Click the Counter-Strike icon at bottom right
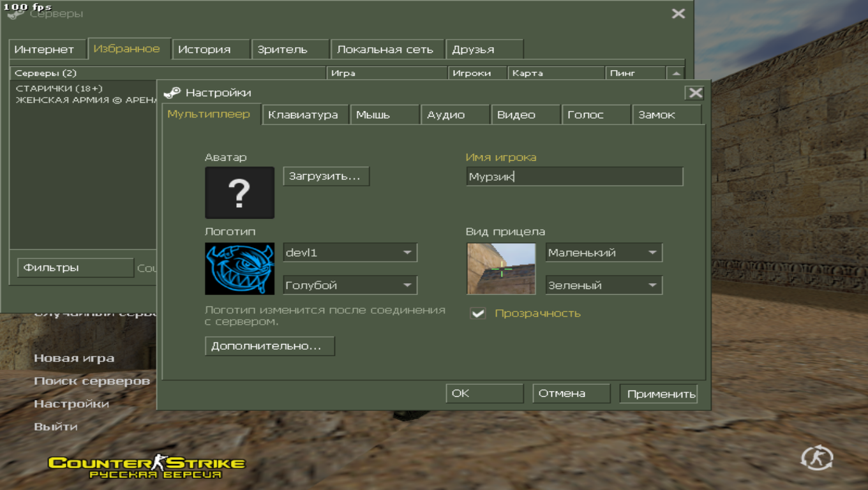Viewport: 868px width, 490px height. tap(818, 457)
